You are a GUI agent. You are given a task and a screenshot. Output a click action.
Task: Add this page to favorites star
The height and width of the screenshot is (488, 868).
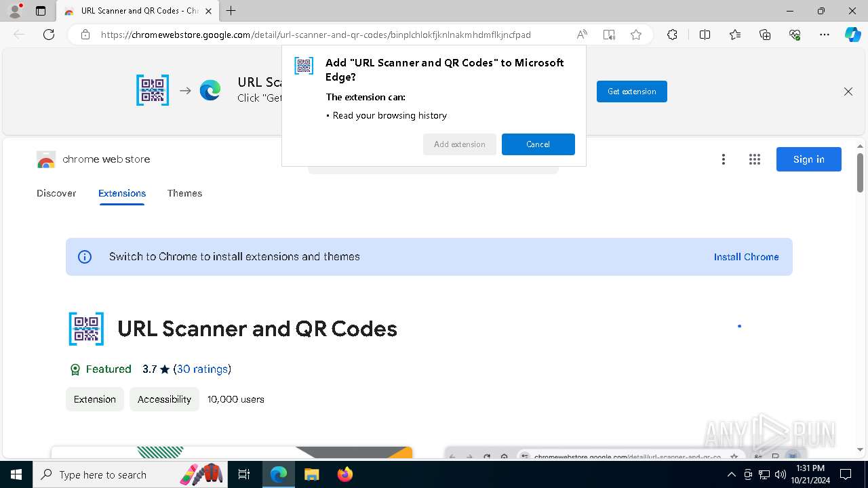pos(636,35)
